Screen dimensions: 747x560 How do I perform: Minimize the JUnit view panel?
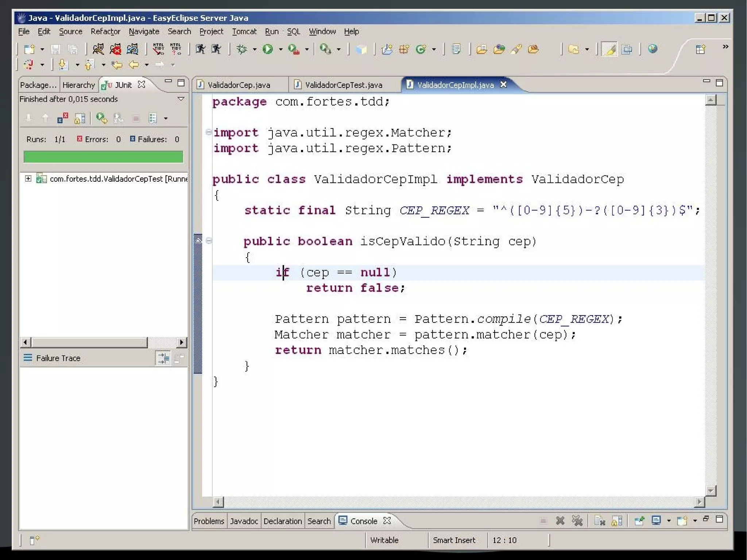(168, 82)
